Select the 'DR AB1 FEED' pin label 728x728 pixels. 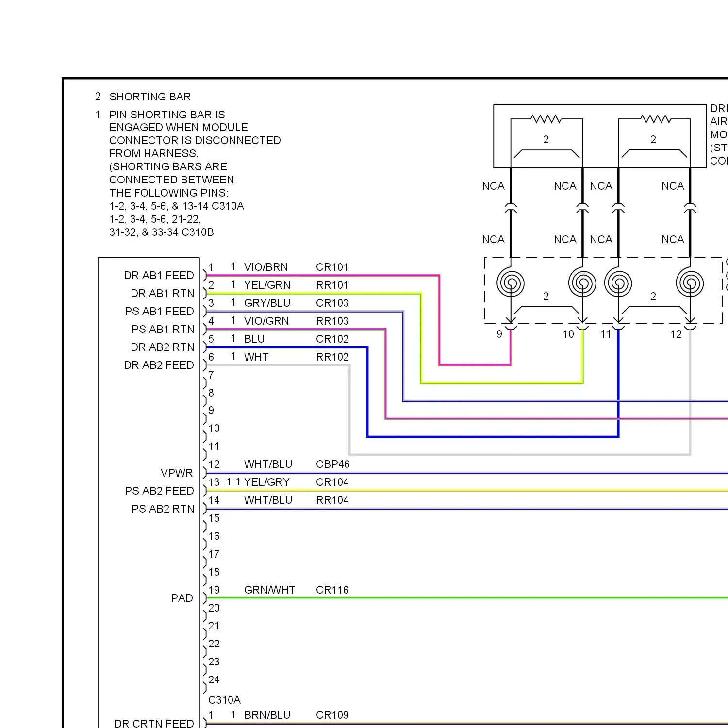click(x=159, y=275)
